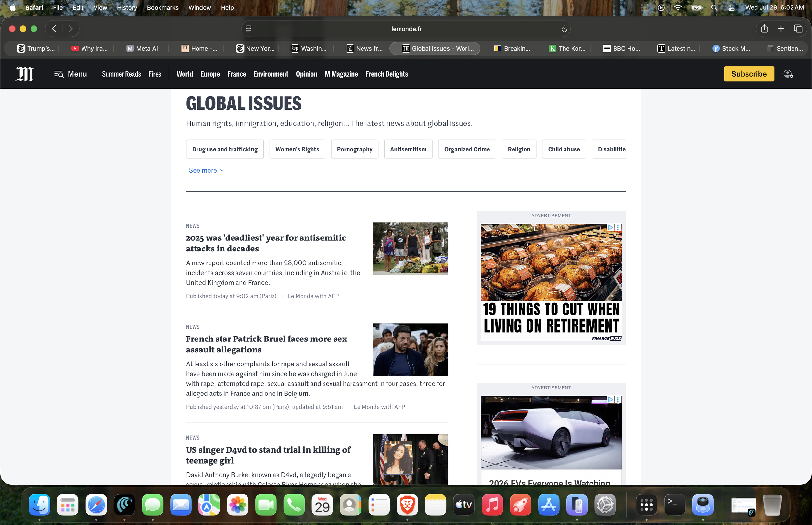Add a new Safari tab

781,29
